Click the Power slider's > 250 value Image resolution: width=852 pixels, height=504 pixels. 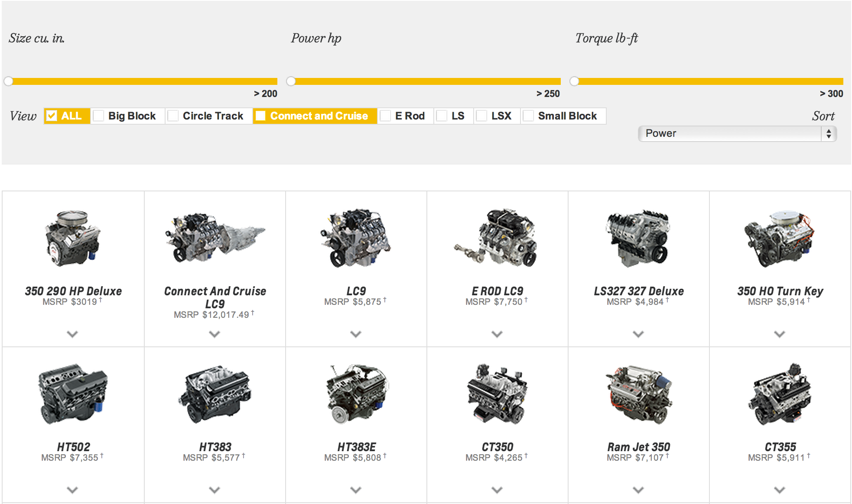(x=548, y=94)
